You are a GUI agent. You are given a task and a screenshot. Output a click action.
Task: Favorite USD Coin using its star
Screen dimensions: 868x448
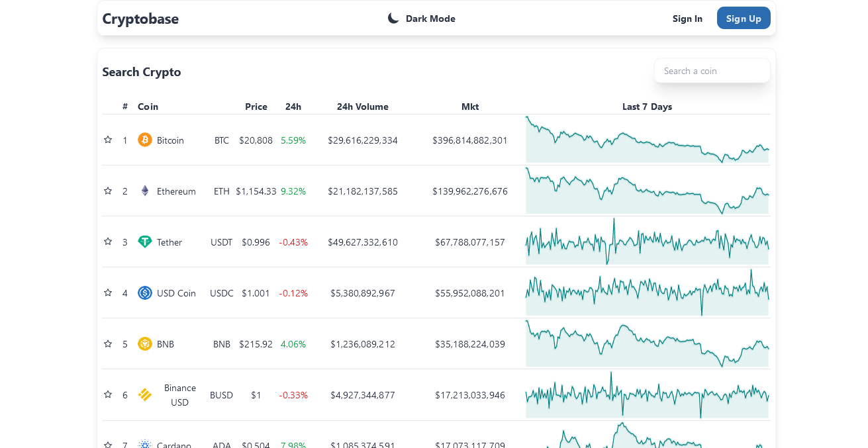(x=108, y=292)
